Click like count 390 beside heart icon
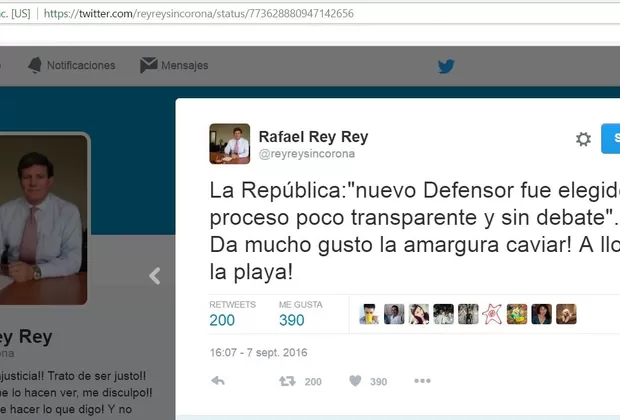Screen dimensions: 620x420 pos(378,382)
